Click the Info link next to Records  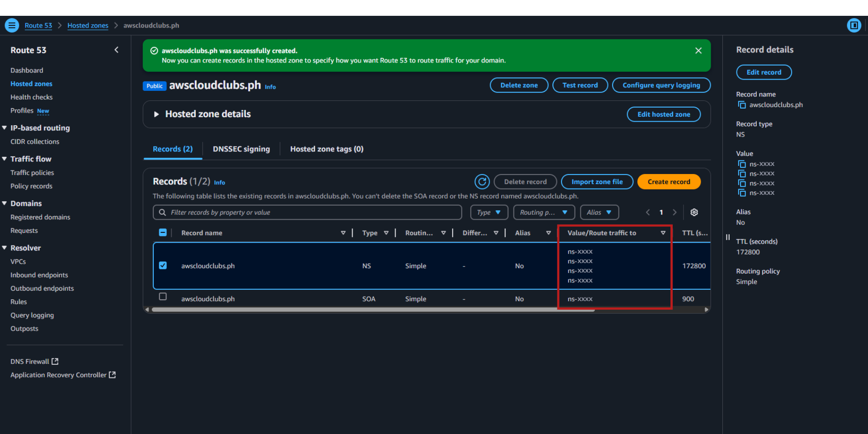click(220, 183)
